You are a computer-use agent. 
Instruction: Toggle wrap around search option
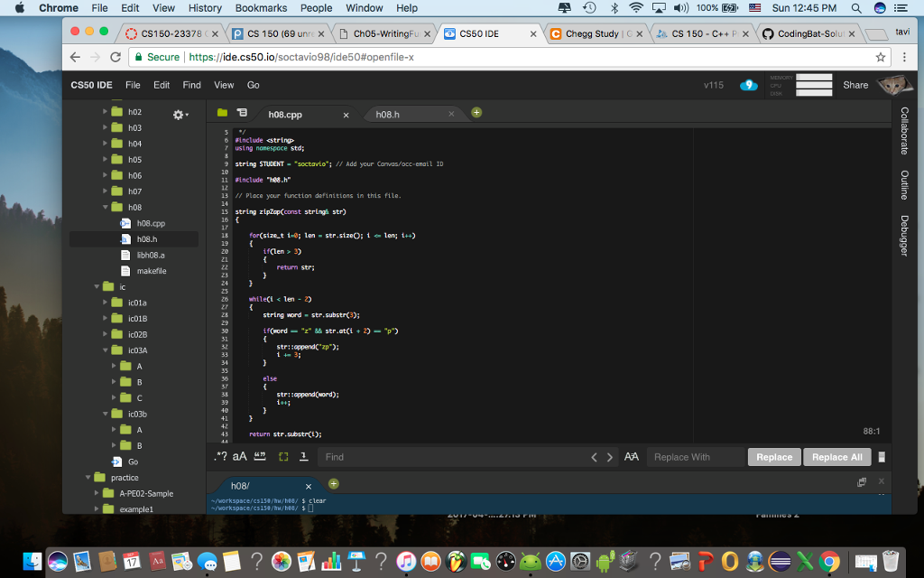click(303, 456)
